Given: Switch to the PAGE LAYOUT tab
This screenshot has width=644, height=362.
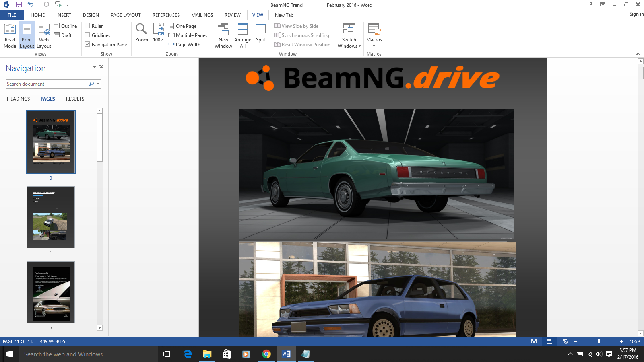Looking at the screenshot, I should click(126, 15).
